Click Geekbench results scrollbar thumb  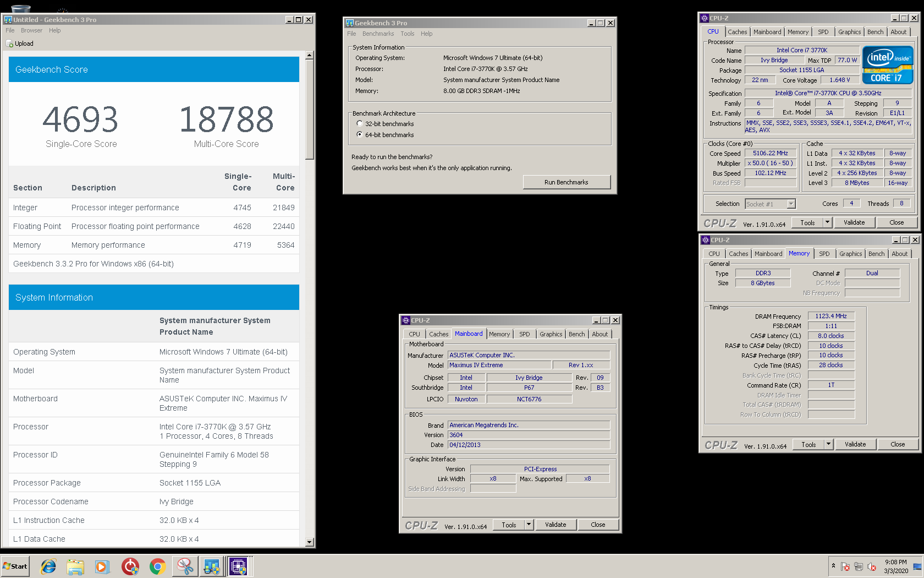[x=310, y=109]
